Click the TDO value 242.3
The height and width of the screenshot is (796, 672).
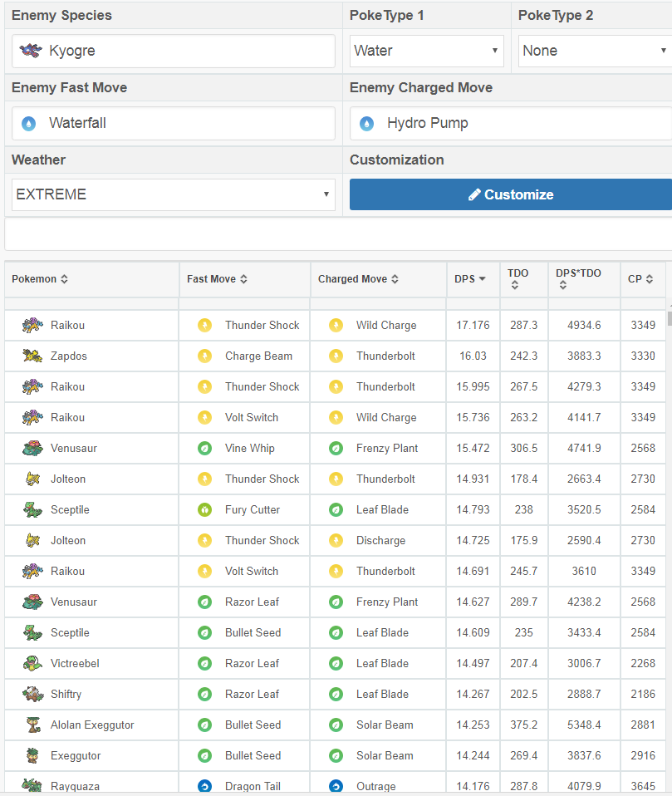tap(524, 356)
